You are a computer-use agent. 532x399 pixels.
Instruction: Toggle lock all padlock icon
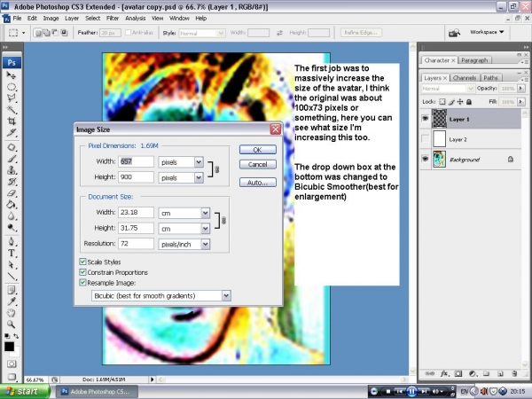click(469, 101)
